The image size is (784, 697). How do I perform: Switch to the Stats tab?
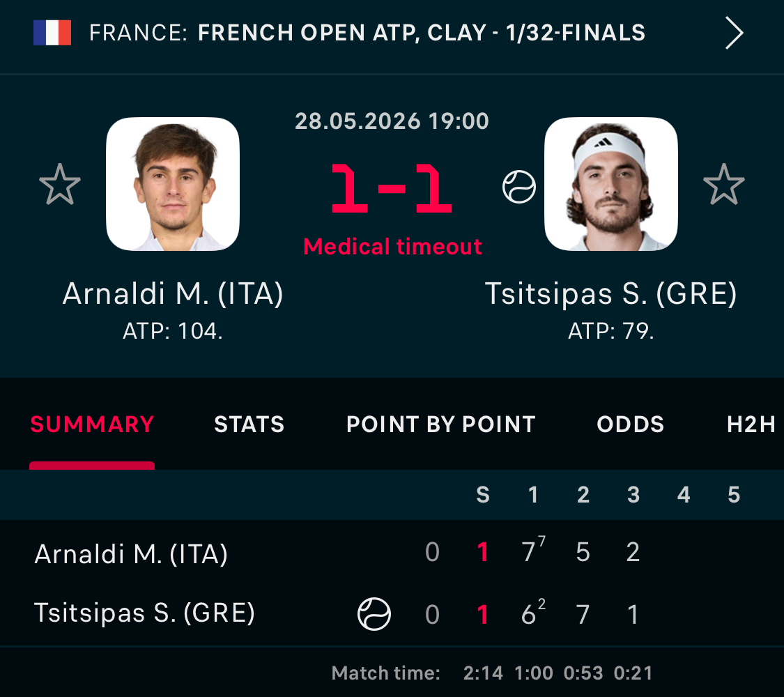(249, 424)
